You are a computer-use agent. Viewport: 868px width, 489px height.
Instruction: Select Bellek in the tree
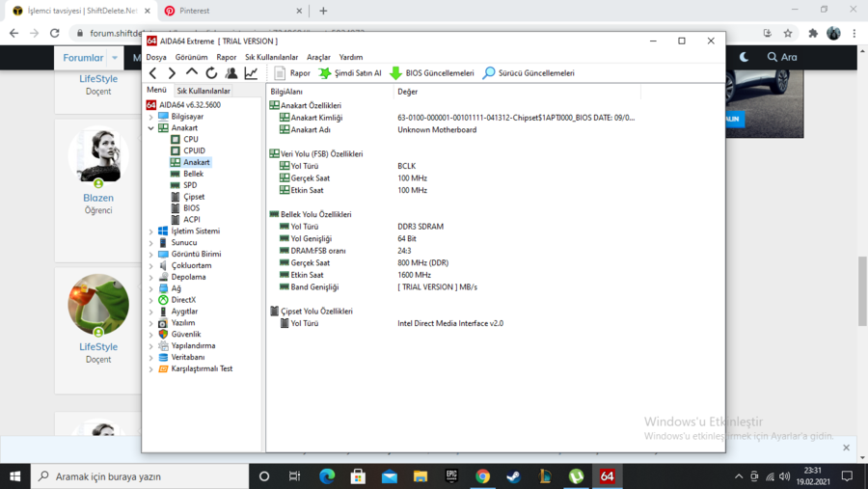point(193,174)
